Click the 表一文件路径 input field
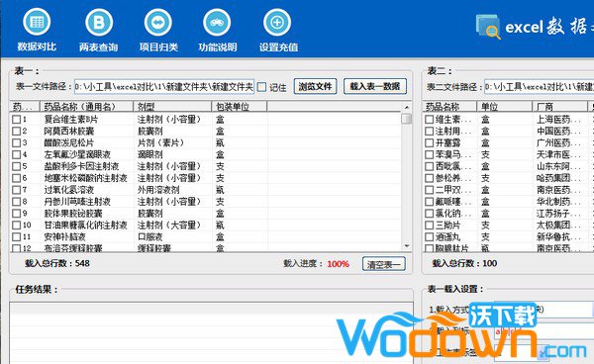 click(x=164, y=87)
